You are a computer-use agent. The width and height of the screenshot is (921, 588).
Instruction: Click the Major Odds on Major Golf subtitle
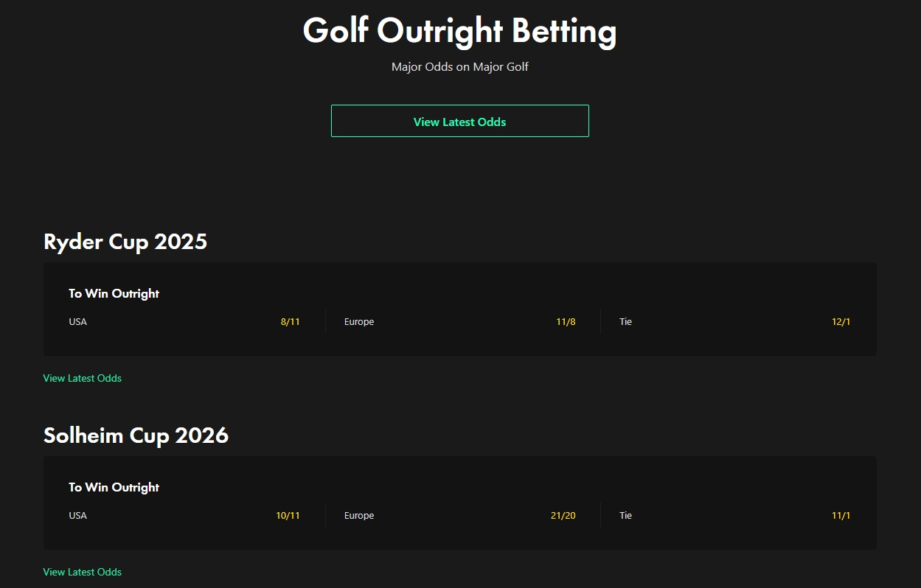point(459,67)
